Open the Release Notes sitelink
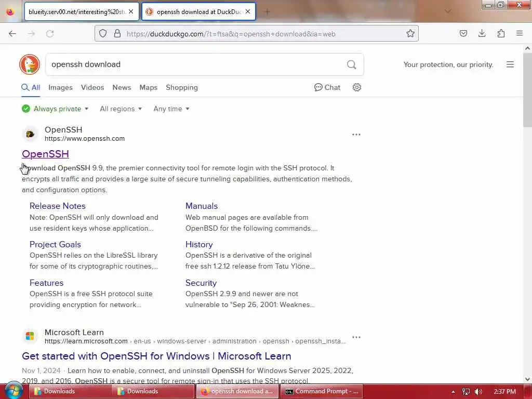This screenshot has height=399, width=532. [57, 206]
